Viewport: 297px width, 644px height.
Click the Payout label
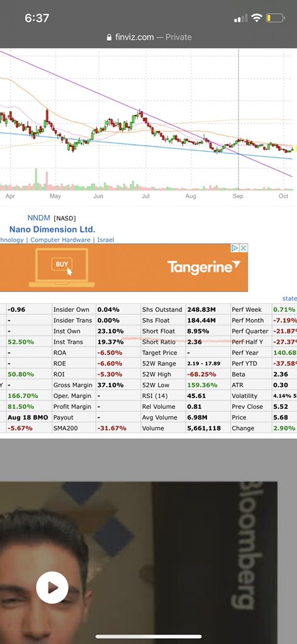[x=64, y=418]
